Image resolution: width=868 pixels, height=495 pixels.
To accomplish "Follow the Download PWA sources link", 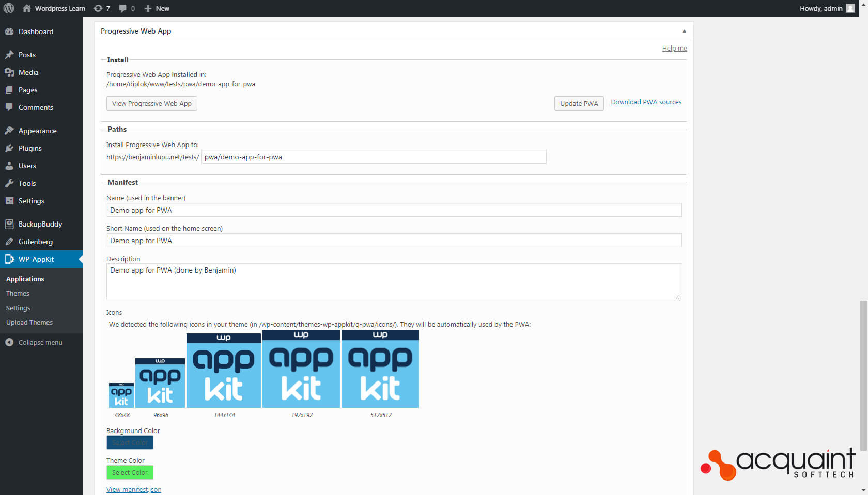I will [x=646, y=102].
